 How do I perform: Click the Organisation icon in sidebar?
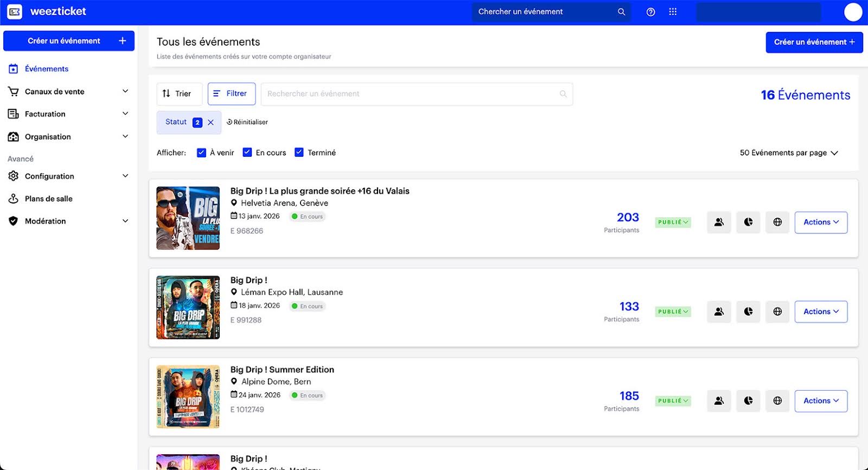[x=14, y=137]
